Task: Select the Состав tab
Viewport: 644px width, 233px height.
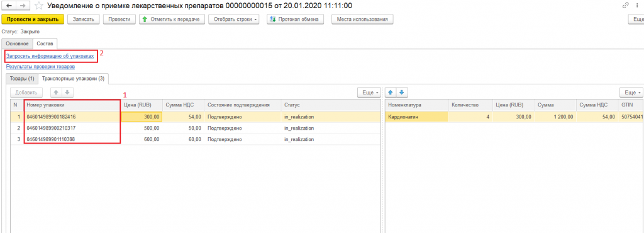Action: coord(45,43)
